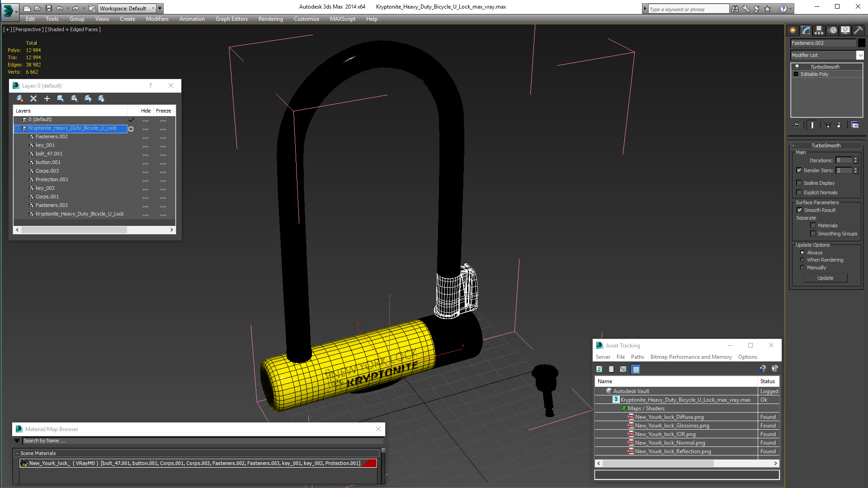Open the Modify command panel tab
Image resolution: width=868 pixels, height=488 pixels.
(806, 30)
